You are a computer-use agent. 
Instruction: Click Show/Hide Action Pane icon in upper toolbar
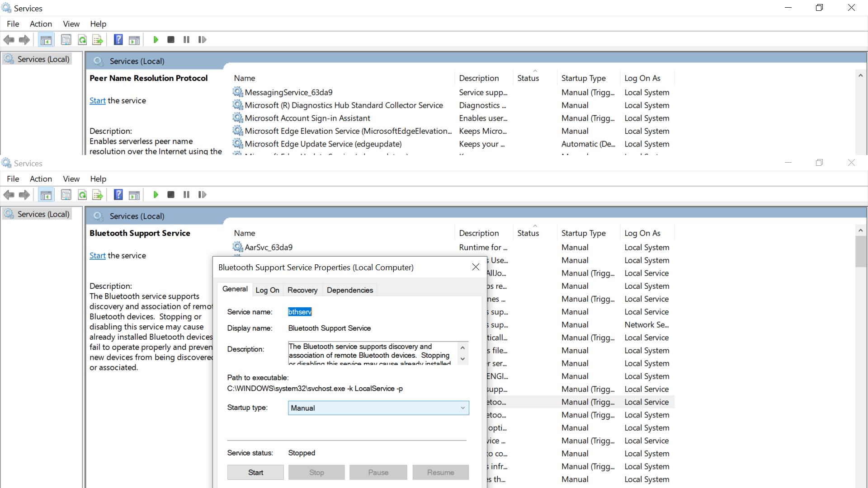pyautogui.click(x=134, y=40)
